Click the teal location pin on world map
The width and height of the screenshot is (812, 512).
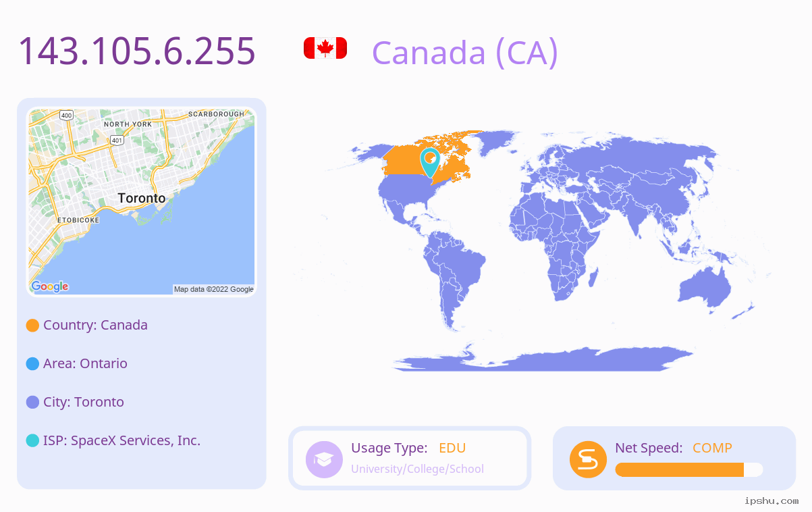click(x=430, y=162)
